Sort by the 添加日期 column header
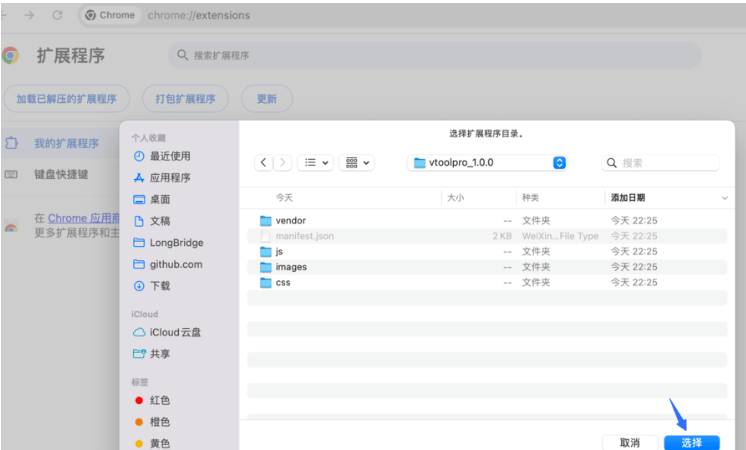This screenshot has width=746, height=450. pos(628,198)
